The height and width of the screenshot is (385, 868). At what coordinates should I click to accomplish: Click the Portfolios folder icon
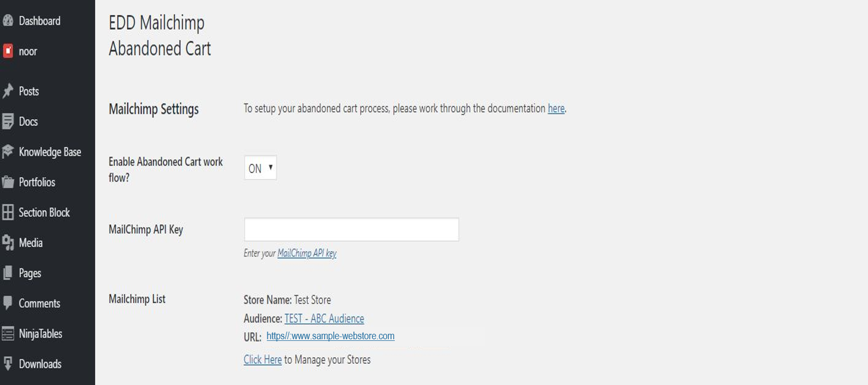(x=8, y=182)
